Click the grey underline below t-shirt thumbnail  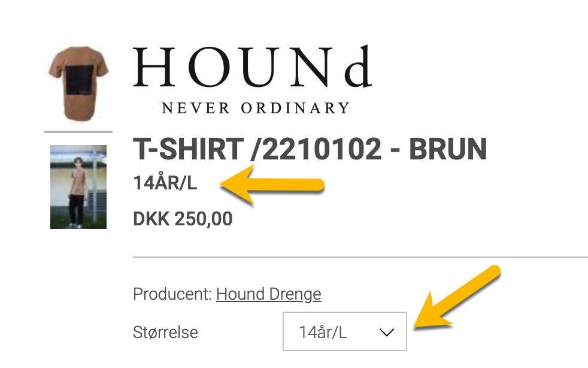point(78,131)
